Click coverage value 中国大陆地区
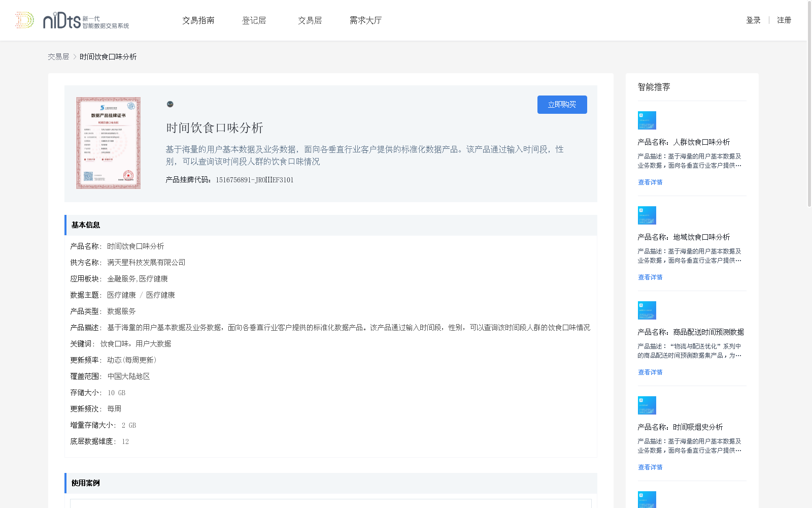Screen dimensions: 812x508 point(128,376)
